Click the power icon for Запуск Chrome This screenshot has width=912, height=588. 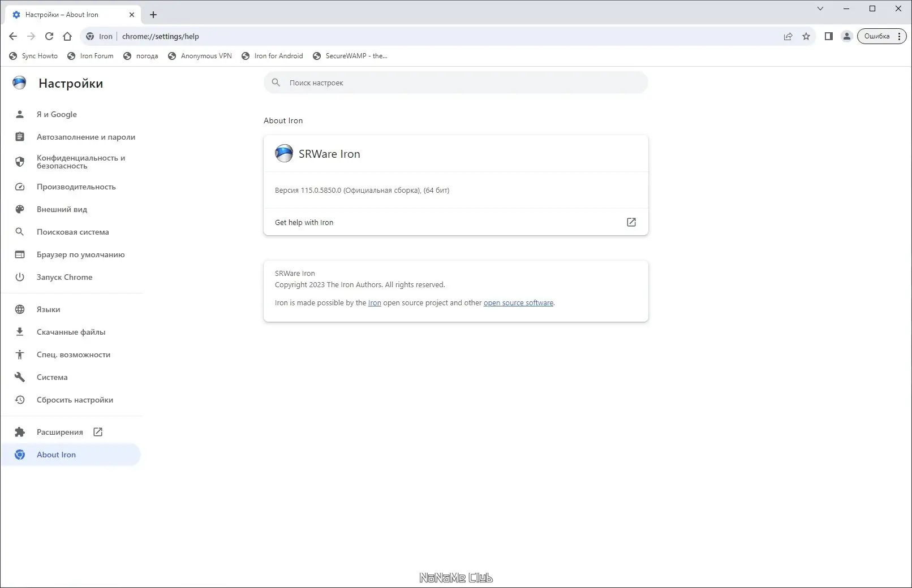point(20,277)
